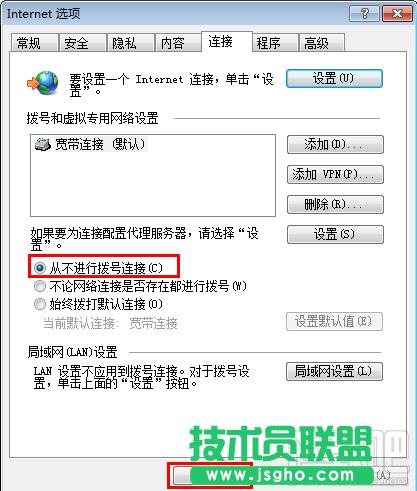
Task: Click the 删除(R)... button
Action: (x=335, y=204)
